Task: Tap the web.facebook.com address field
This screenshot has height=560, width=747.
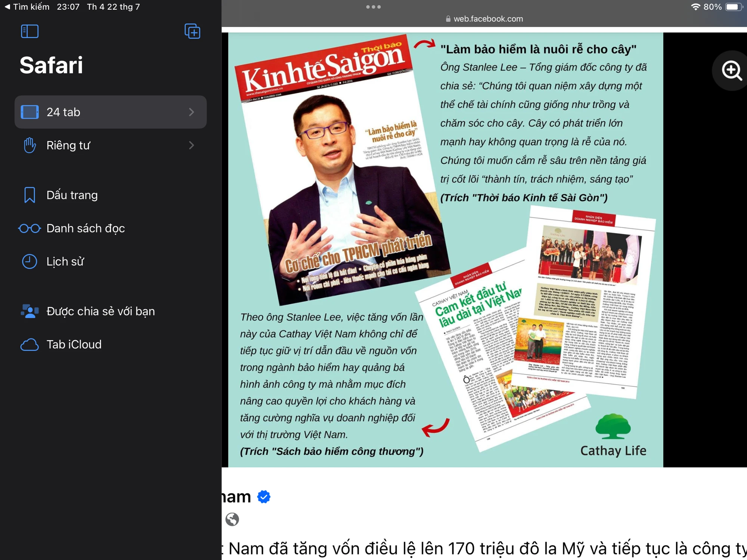Action: pyautogui.click(x=484, y=19)
